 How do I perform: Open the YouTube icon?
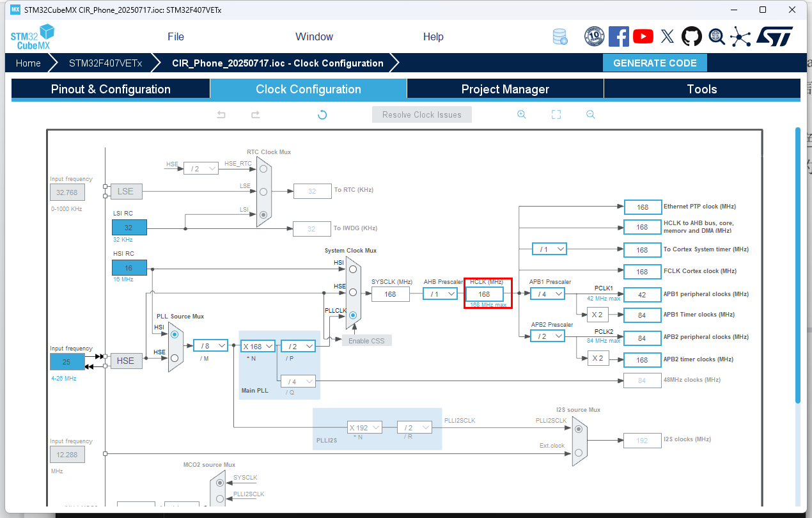[643, 36]
